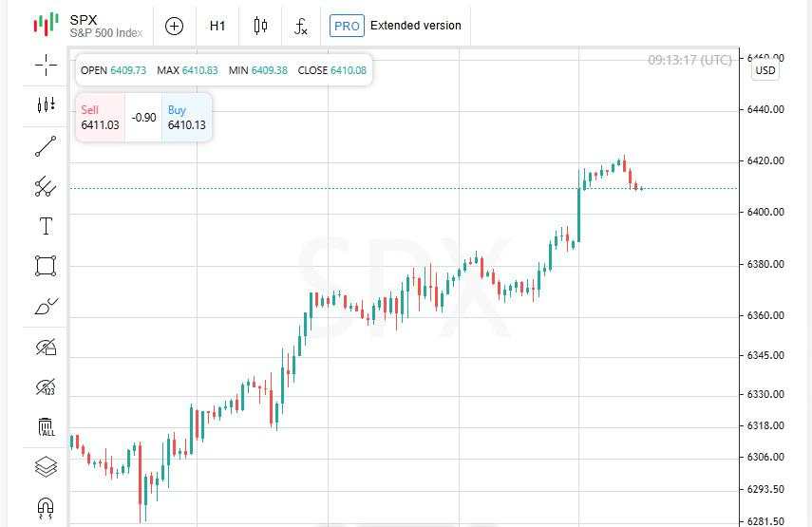Select the trend line drawing tool
Viewport: 812px width, 527px height.
click(x=46, y=146)
